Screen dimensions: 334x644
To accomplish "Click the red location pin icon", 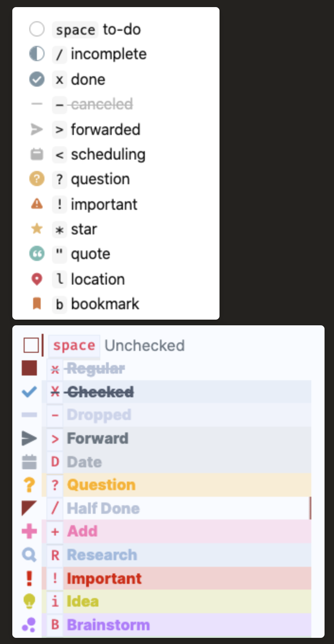I will (x=36, y=279).
